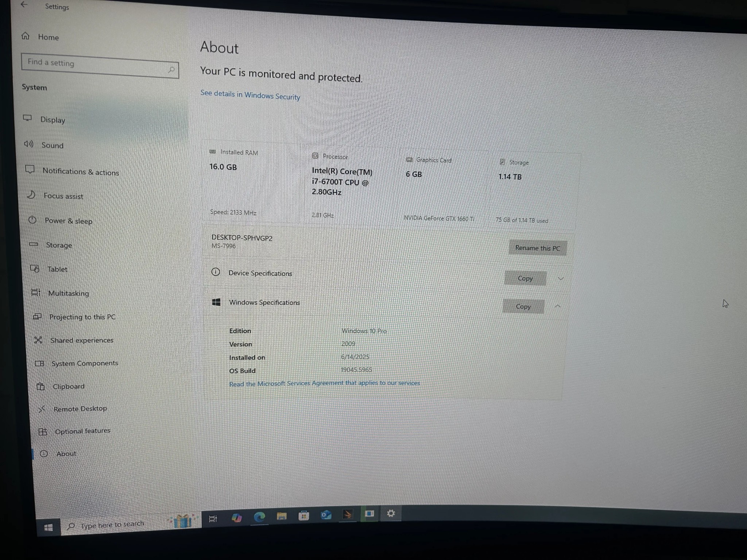This screenshot has height=560, width=747.
Task: Open Sound settings
Action: click(52, 145)
